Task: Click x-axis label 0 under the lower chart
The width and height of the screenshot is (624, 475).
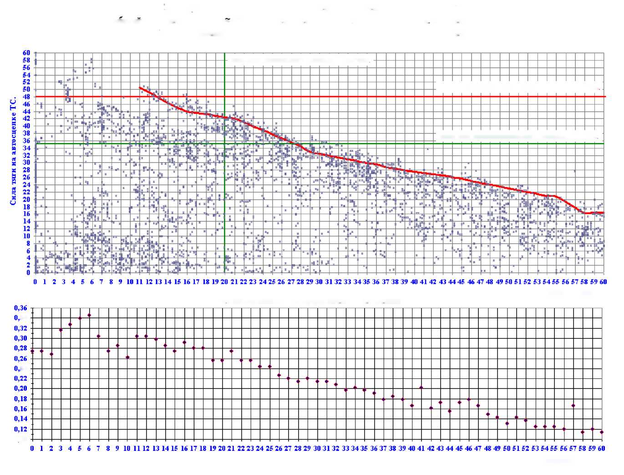Action: (32, 448)
